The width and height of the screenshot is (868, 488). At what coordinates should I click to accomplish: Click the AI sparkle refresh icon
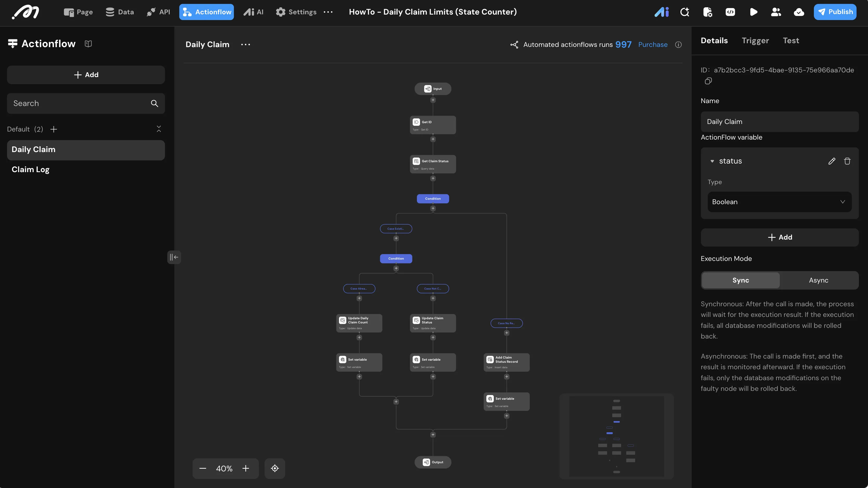click(685, 12)
